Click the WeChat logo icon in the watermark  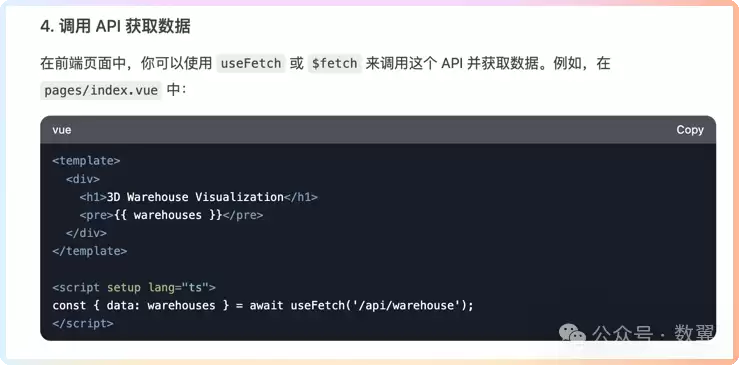(x=572, y=333)
